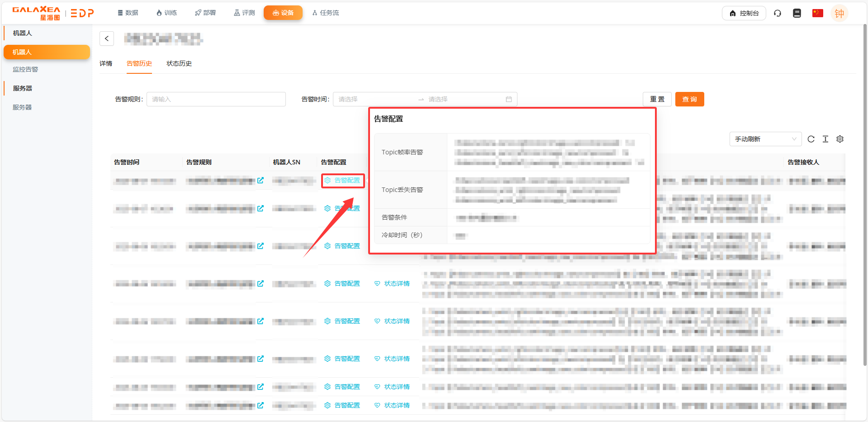Click the 告警规则 input field
This screenshot has width=868, height=422.
[x=216, y=99]
